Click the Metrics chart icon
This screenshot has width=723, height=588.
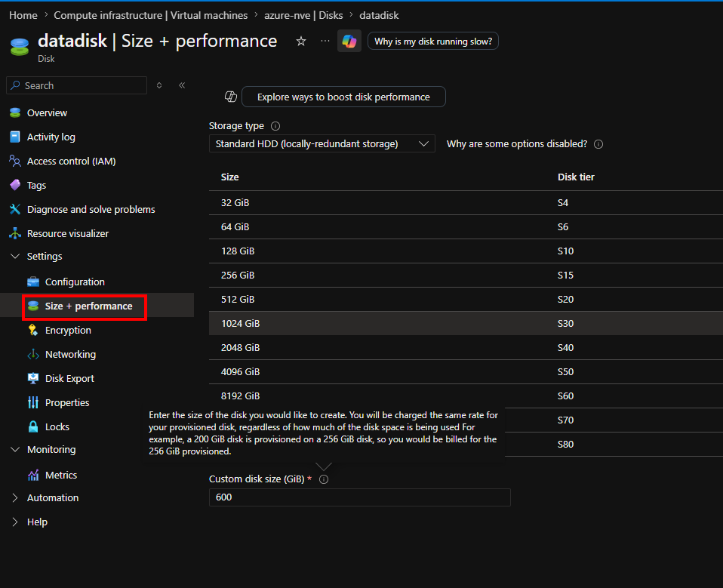click(x=33, y=475)
